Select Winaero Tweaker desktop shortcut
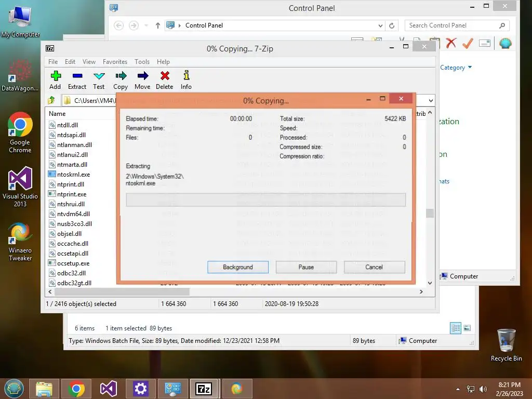 pyautogui.click(x=20, y=242)
